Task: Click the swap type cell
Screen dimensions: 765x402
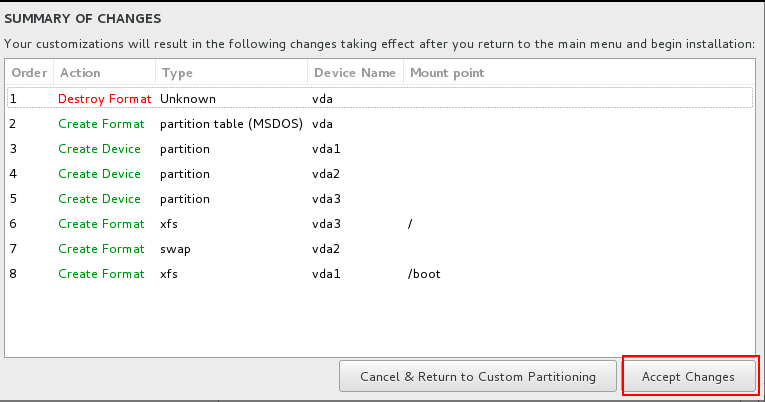Action: (x=176, y=249)
